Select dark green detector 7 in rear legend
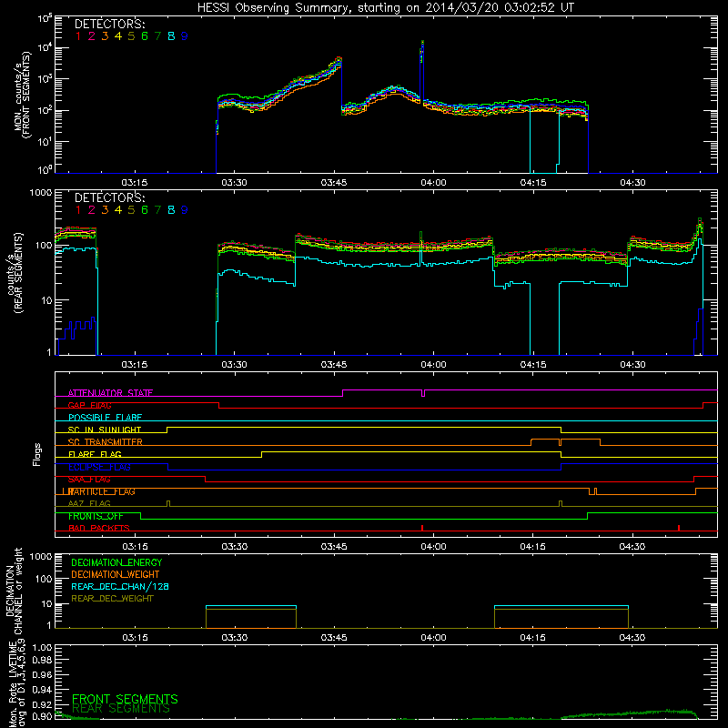This screenshot has width=728, height=728. point(157,210)
